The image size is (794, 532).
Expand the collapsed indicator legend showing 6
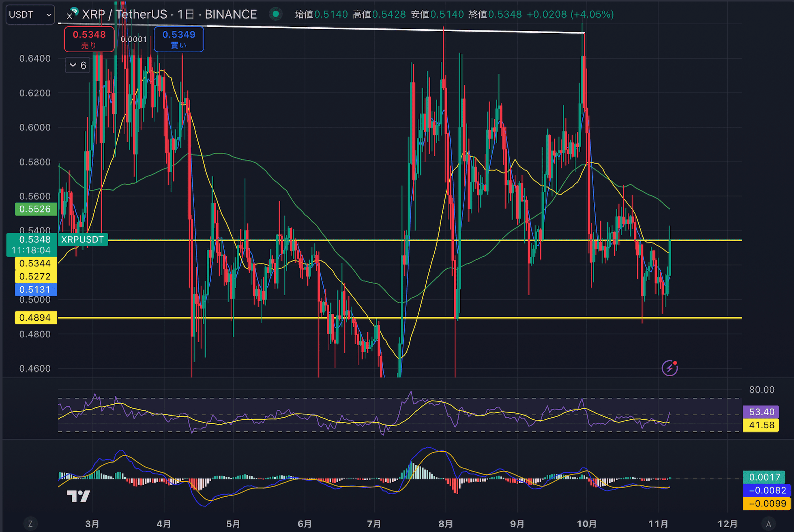[x=77, y=65]
